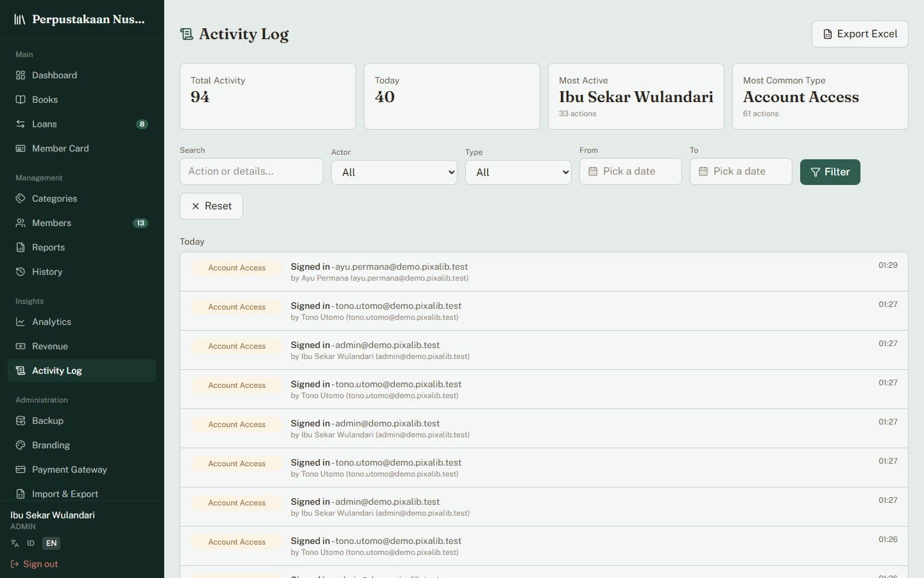924x578 pixels.
Task: Sign out of the admin account
Action: tap(35, 564)
